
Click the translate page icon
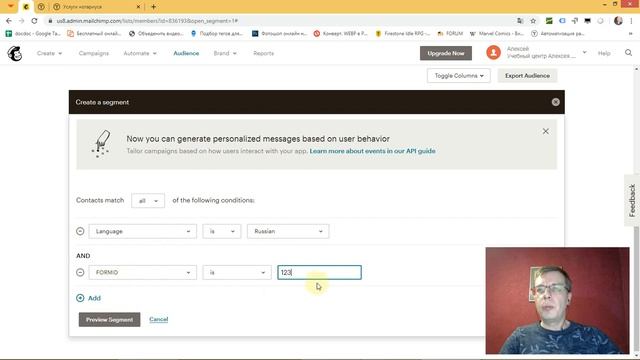520,21
